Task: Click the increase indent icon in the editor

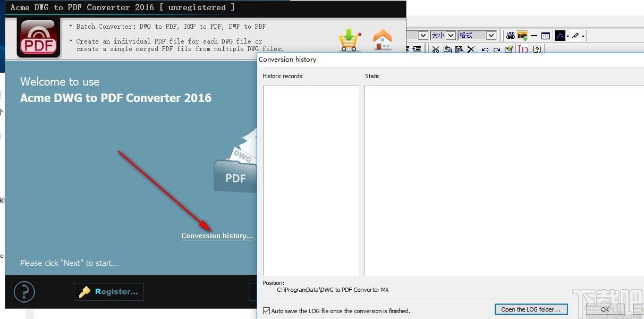Action: point(417,49)
